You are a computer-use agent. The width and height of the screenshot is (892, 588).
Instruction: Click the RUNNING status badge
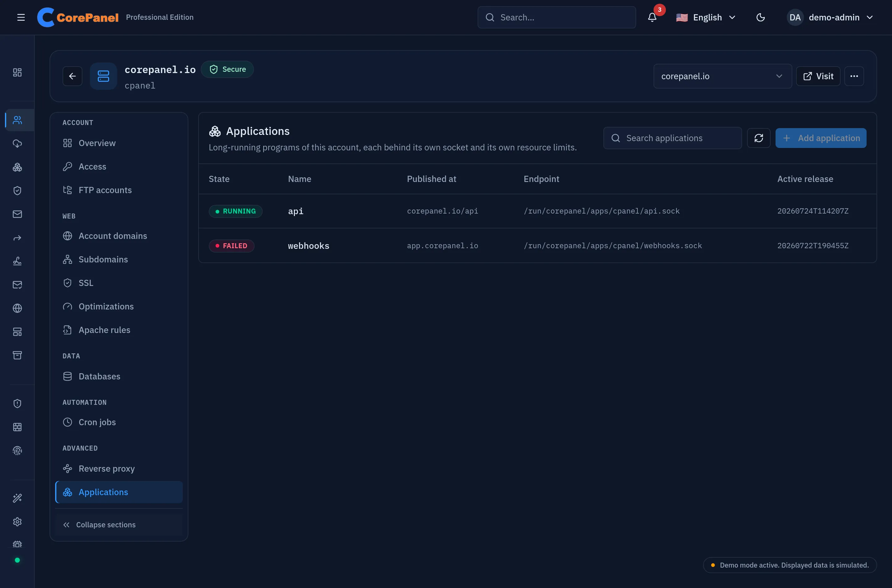click(x=235, y=211)
